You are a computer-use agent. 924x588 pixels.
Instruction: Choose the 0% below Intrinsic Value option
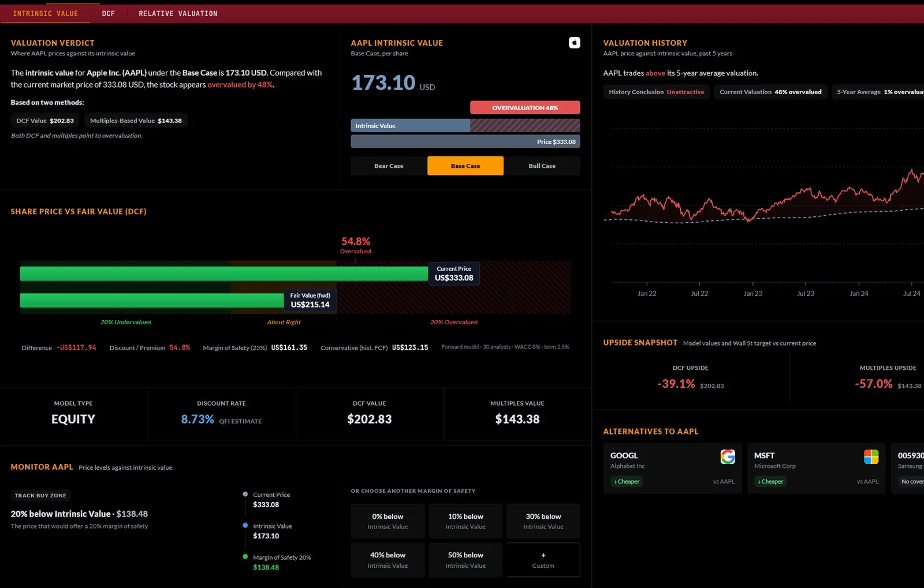pos(388,521)
